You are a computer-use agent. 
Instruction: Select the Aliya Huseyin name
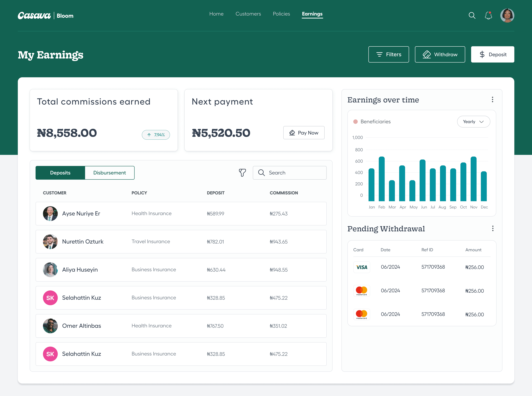[80, 270]
